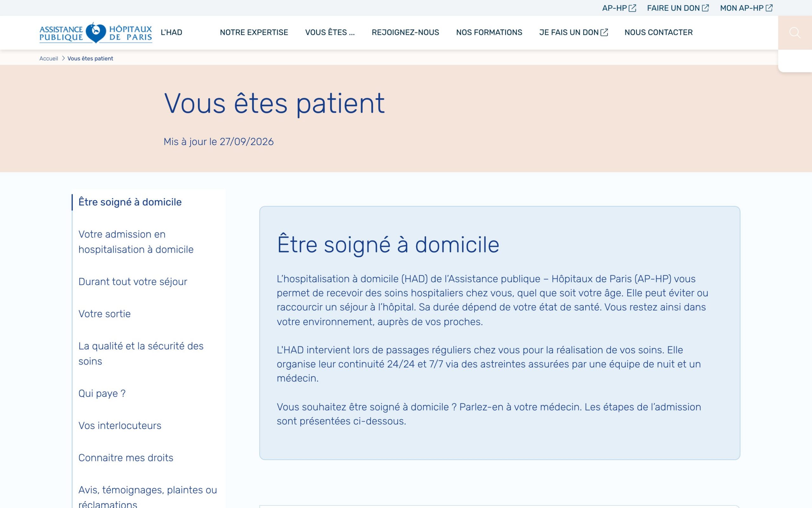
Task: Open NOS FORMATIONS menu
Action: [489, 32]
